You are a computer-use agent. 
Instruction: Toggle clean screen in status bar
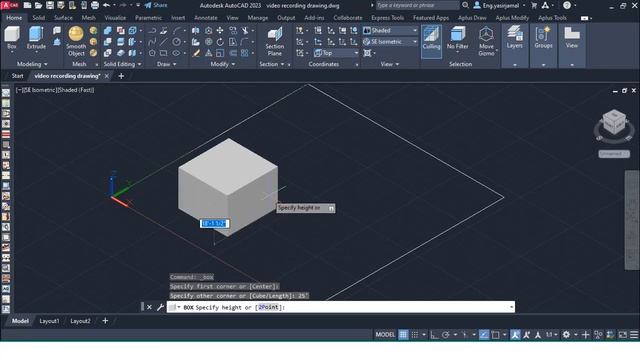(622, 335)
